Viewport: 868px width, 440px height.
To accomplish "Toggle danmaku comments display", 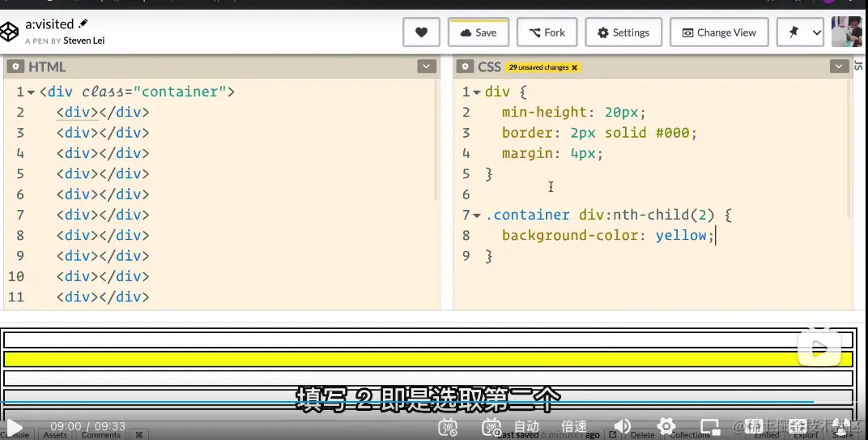I will (448, 427).
